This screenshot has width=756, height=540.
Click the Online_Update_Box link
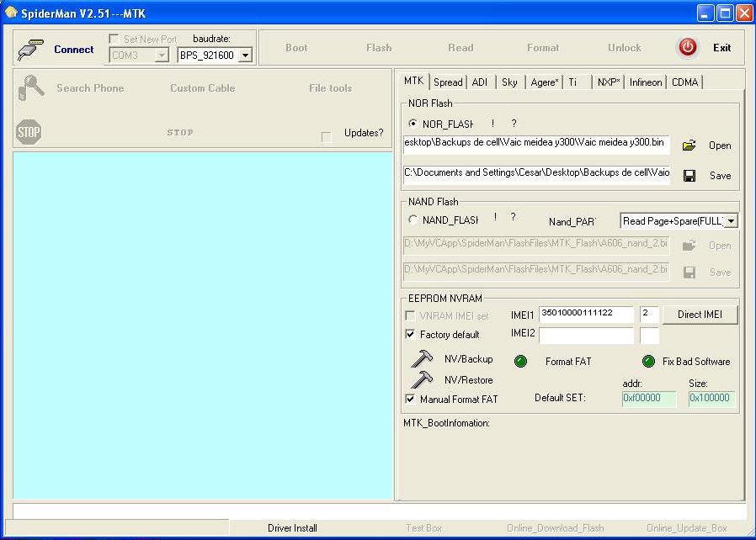(687, 528)
